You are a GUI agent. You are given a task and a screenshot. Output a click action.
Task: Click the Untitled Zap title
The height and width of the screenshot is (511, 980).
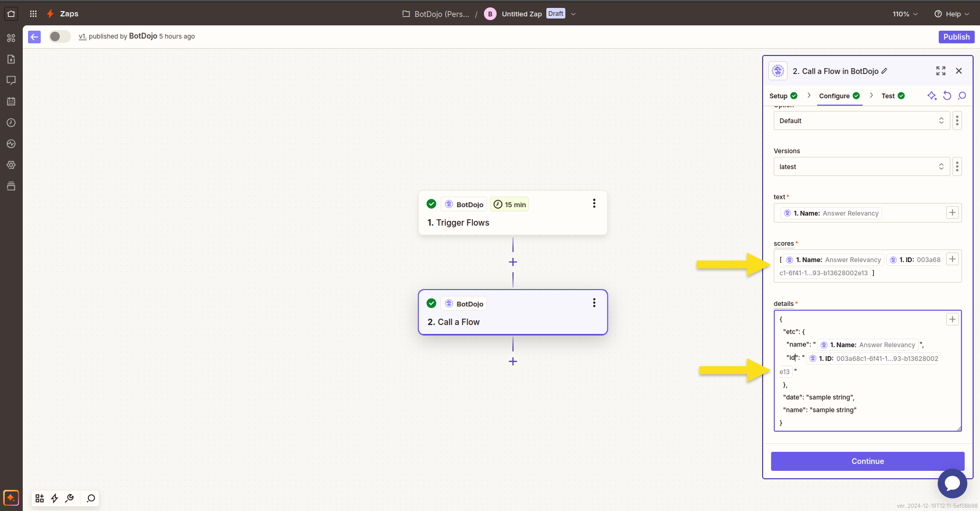click(x=521, y=14)
